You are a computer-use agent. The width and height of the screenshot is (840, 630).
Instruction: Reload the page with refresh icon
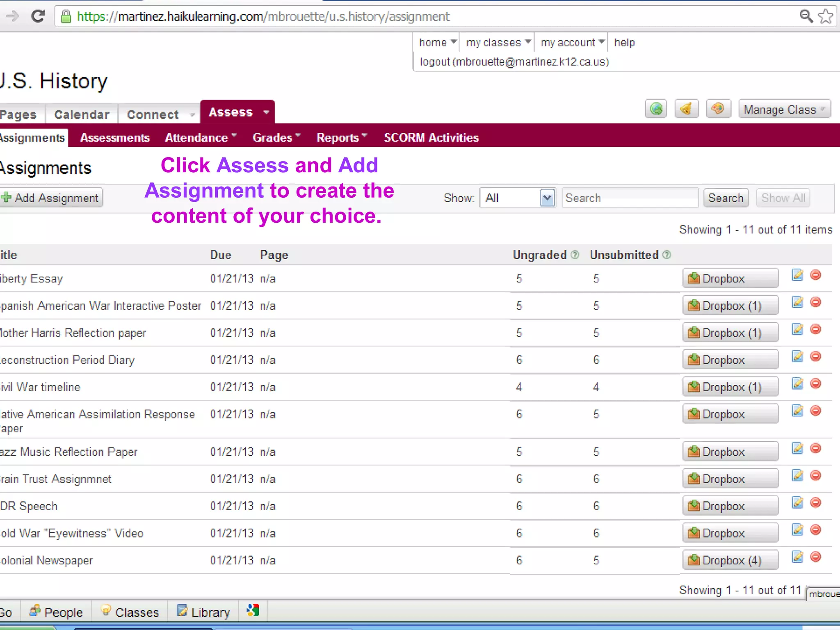tap(38, 16)
